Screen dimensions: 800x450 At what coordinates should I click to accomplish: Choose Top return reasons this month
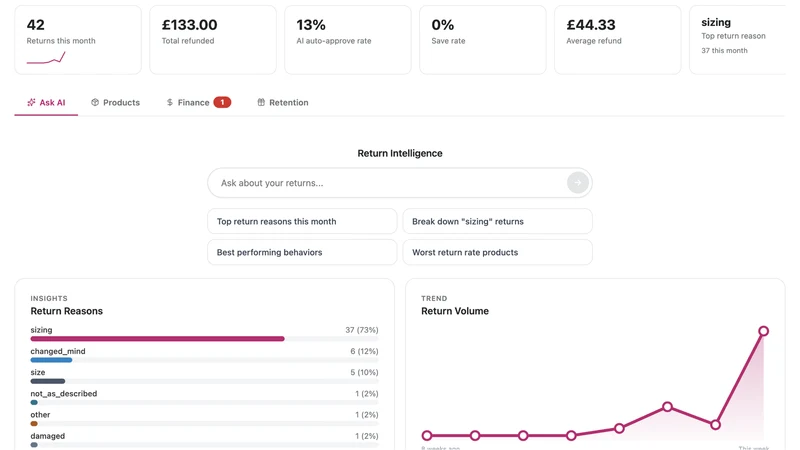(x=302, y=221)
